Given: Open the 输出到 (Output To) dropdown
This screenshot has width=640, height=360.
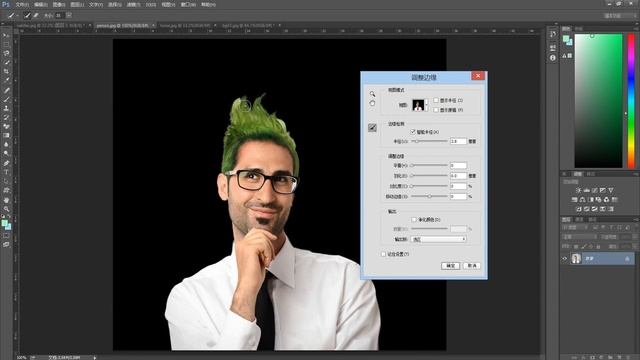Looking at the screenshot, I should (438, 239).
